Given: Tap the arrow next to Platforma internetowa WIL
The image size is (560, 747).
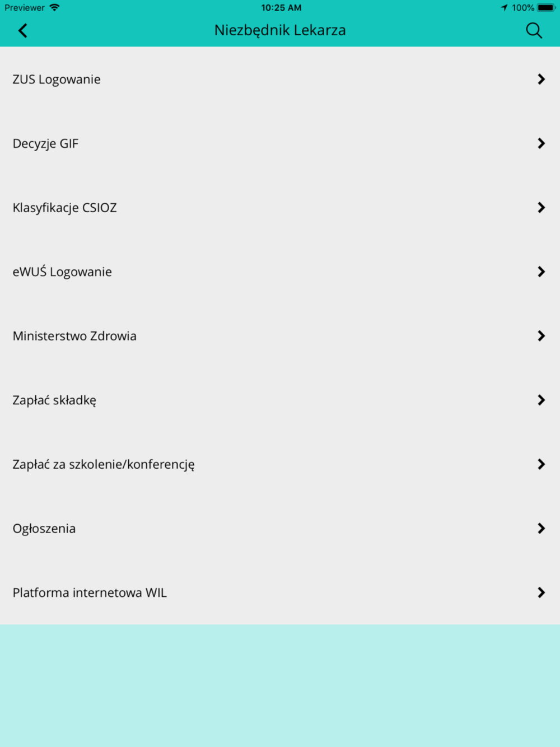Looking at the screenshot, I should pos(541,592).
